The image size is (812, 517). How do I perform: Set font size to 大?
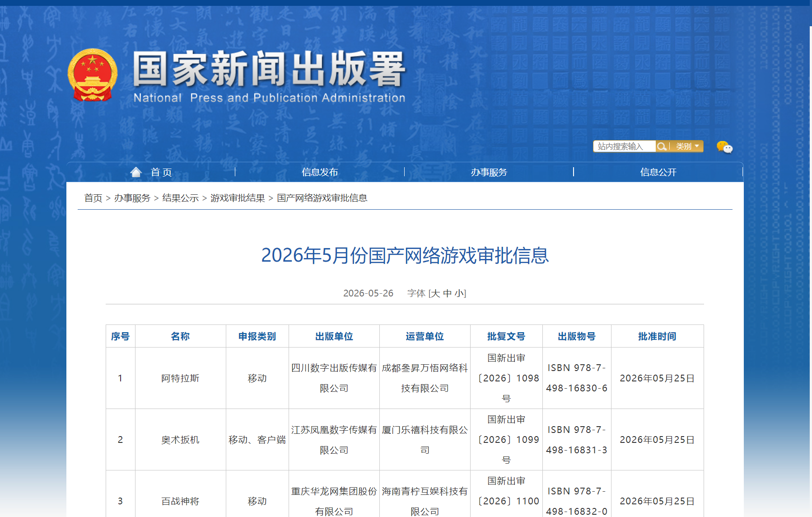click(435, 293)
